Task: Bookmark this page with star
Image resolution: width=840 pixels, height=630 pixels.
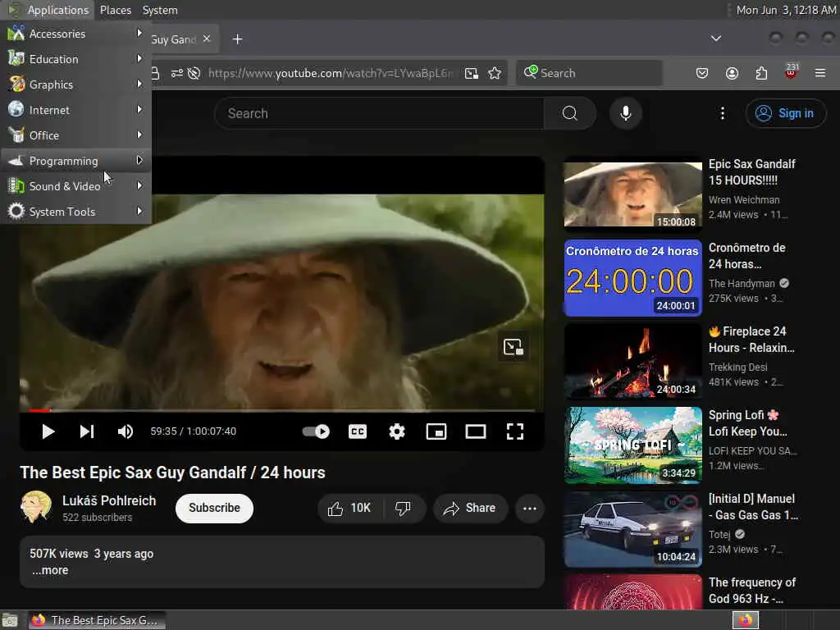Action: click(495, 73)
